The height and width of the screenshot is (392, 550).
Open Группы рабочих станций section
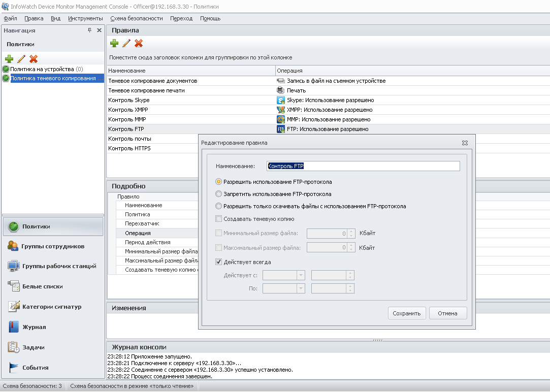tap(53, 266)
